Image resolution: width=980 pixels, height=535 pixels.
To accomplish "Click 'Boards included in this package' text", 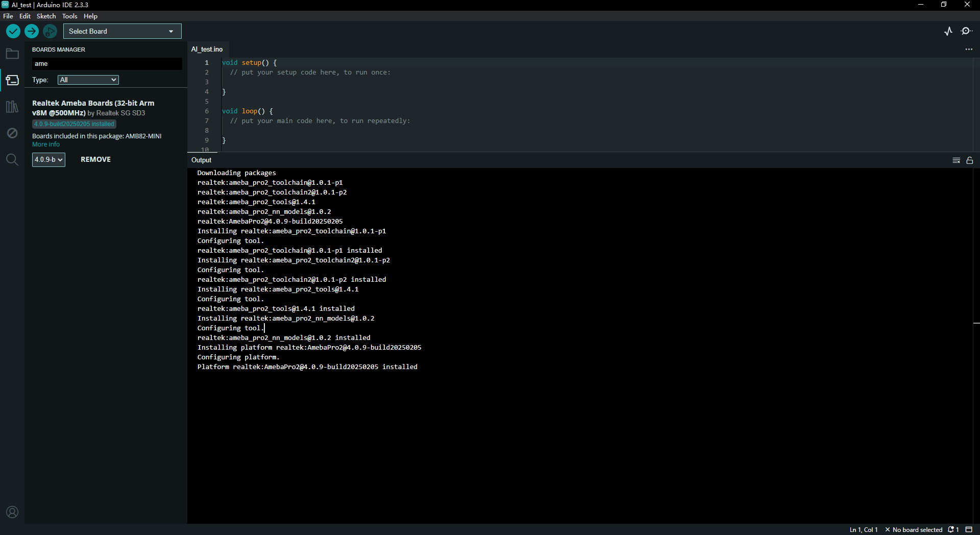I will click(x=97, y=136).
